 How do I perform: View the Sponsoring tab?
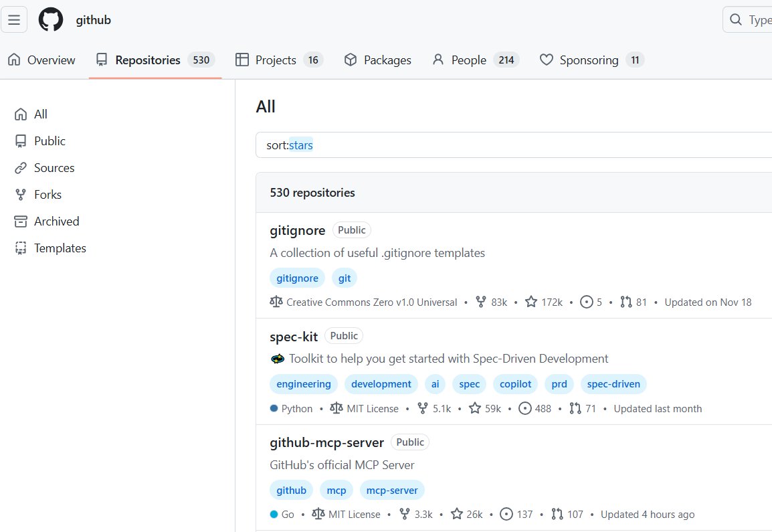pos(592,60)
